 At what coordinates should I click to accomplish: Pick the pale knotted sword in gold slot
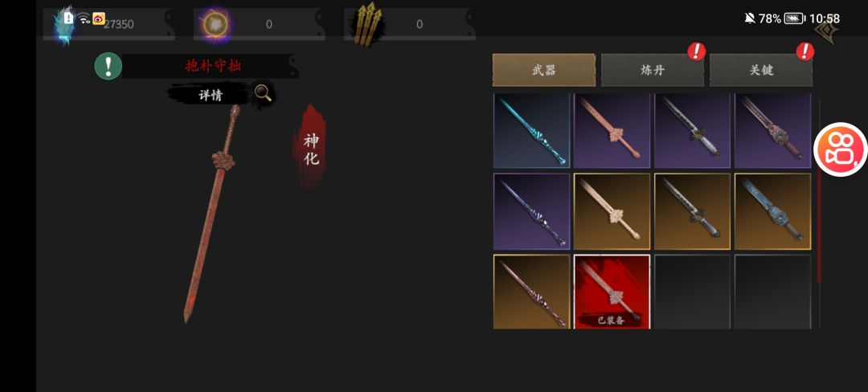point(612,211)
